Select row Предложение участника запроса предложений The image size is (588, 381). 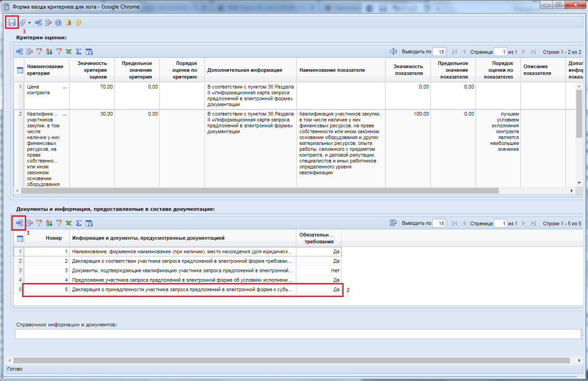(x=177, y=280)
